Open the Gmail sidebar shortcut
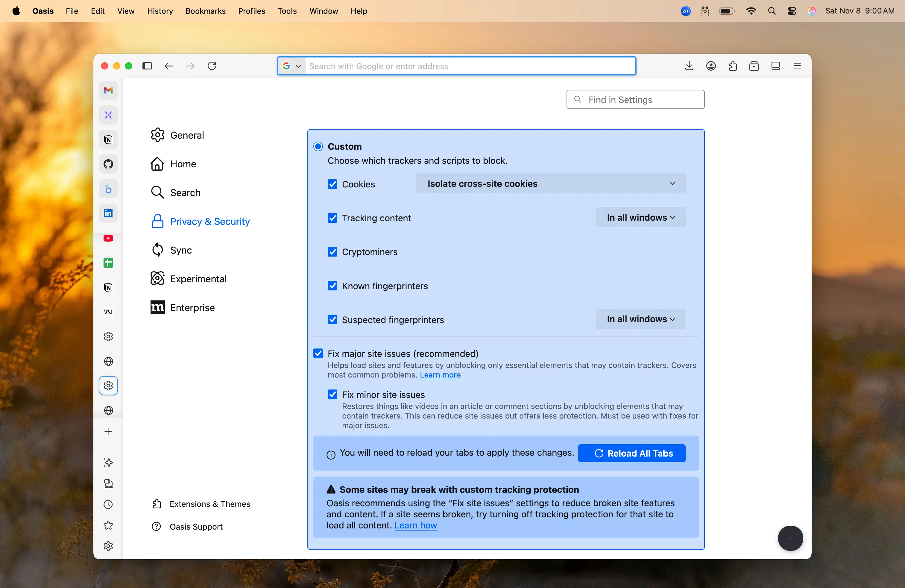The image size is (905, 588). point(108,90)
